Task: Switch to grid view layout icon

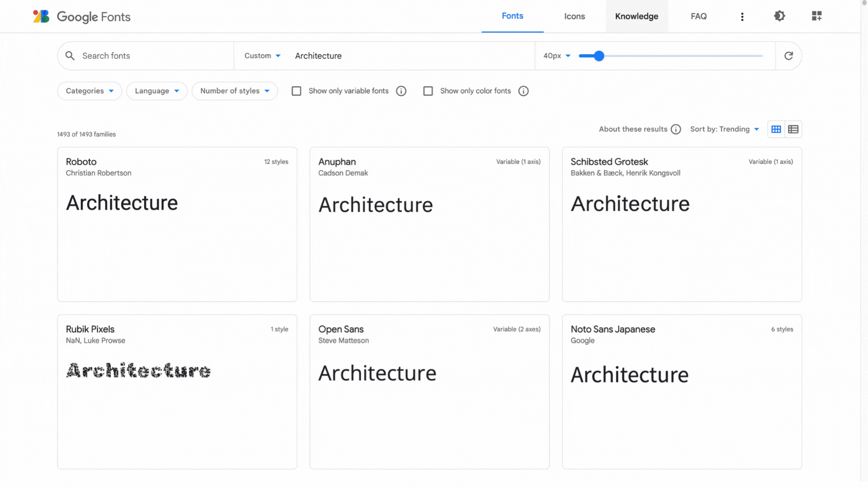Action: tap(776, 130)
